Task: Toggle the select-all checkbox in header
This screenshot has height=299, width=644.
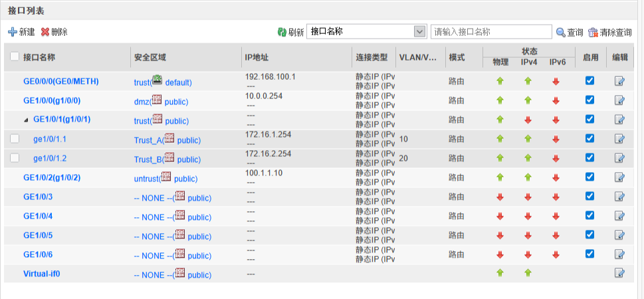Action: click(x=15, y=56)
